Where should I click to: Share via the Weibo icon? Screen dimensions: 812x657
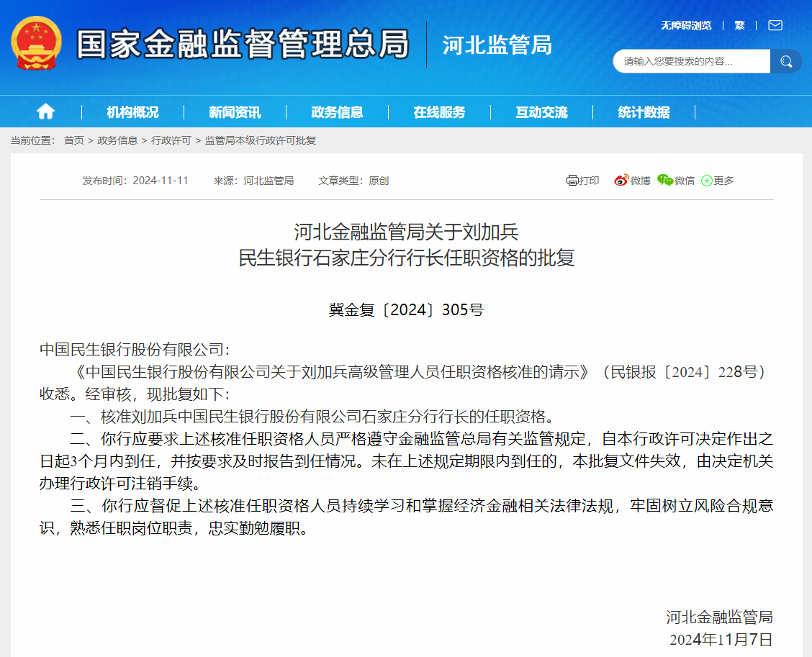pyautogui.click(x=621, y=180)
